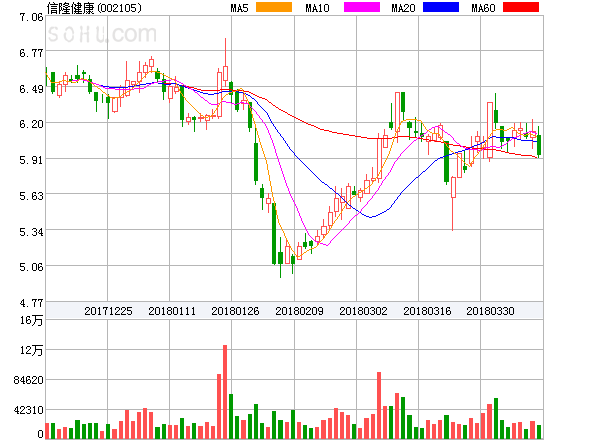This screenshot has width=600, height=440.
Task: Click the 5.34 price axis label
Action: pyautogui.click(x=31, y=232)
